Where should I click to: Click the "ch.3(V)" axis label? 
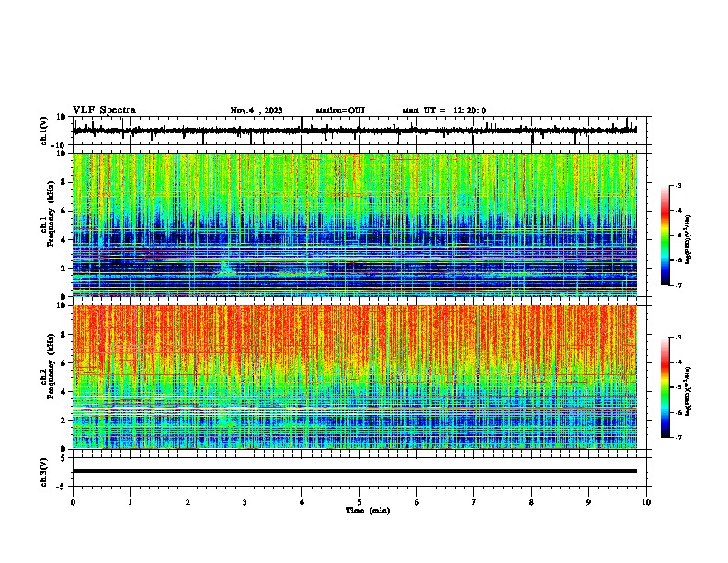pos(44,472)
